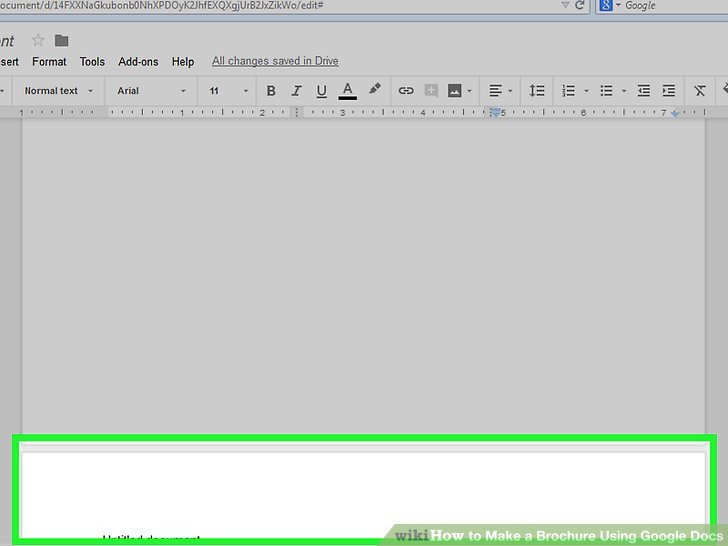This screenshot has height=546, width=728.
Task: Click the left indent marker on ruler
Action: [495, 112]
